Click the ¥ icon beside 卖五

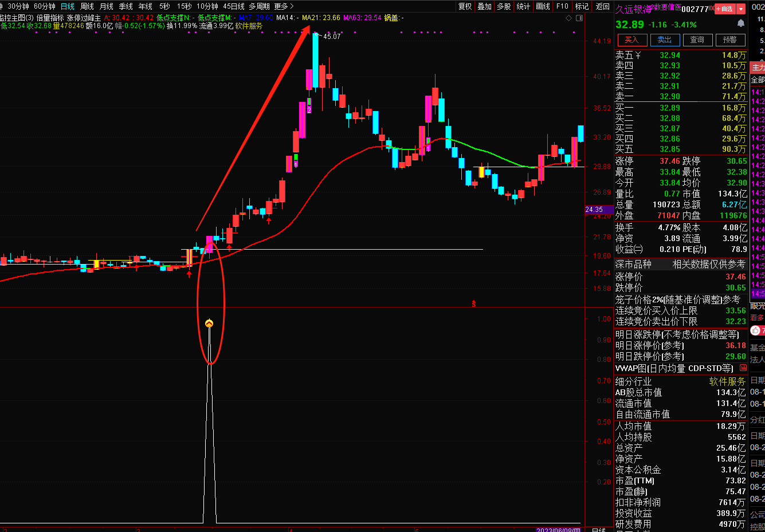pyautogui.click(x=638, y=56)
